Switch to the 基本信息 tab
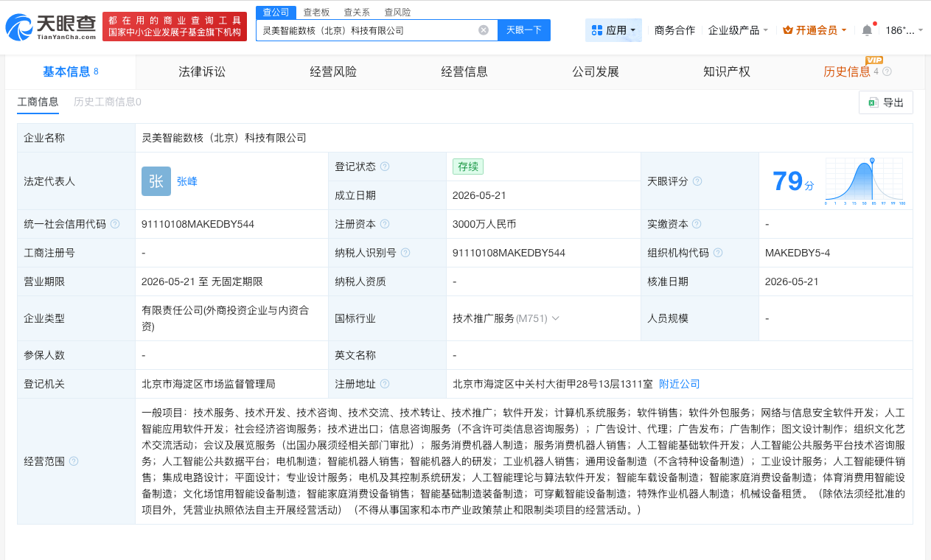Screen dimensions: 931x560 tap(71, 71)
